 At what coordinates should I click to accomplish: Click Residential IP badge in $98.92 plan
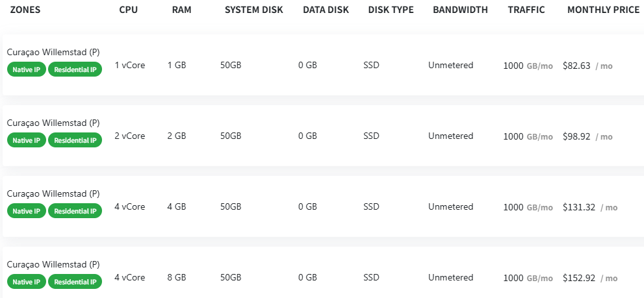pyautogui.click(x=75, y=140)
